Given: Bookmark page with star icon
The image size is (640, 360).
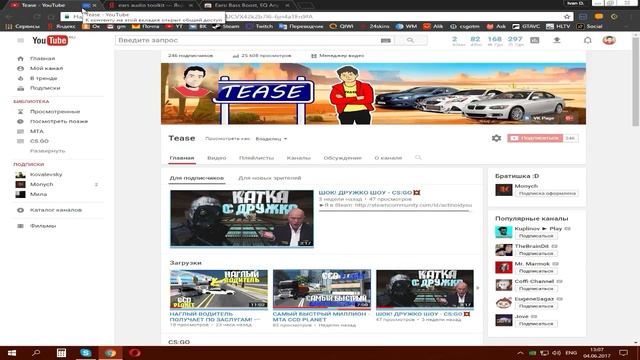Looking at the screenshot, I should coord(567,17).
